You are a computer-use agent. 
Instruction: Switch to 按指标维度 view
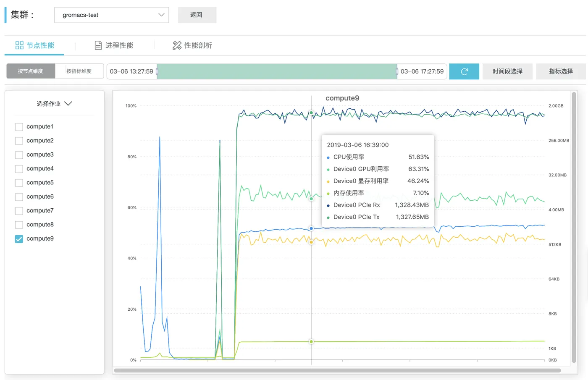[79, 71]
